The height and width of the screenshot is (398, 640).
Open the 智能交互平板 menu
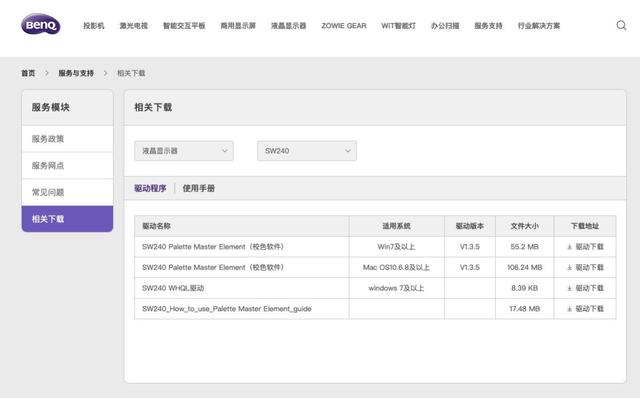pos(184,26)
